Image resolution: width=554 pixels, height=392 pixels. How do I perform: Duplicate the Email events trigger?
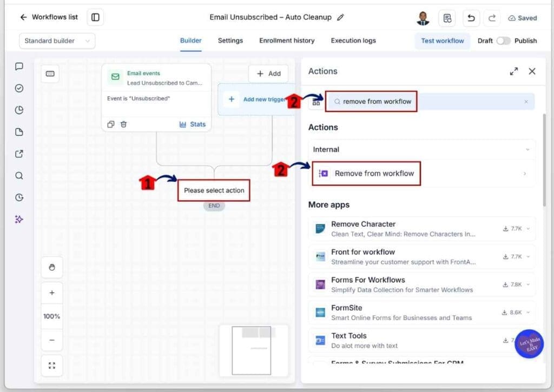pos(110,124)
